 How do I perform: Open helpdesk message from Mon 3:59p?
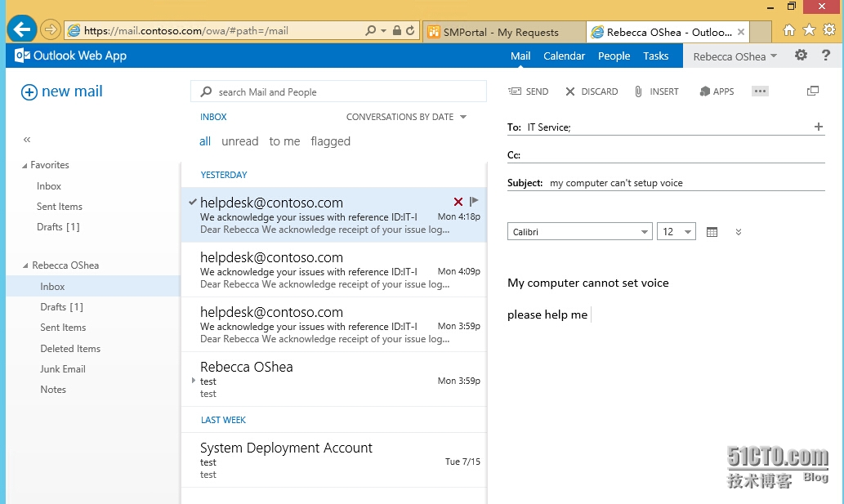tap(334, 325)
